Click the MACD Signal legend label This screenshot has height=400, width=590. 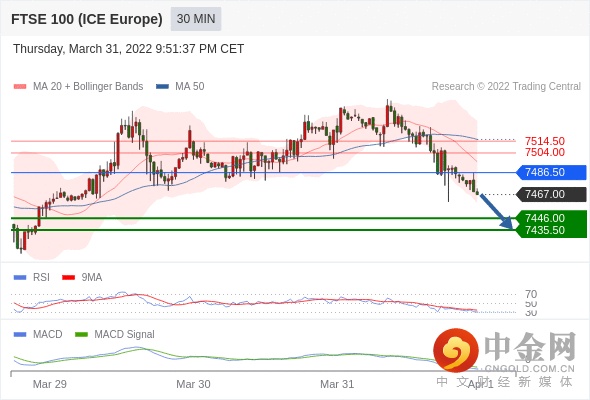coord(124,335)
